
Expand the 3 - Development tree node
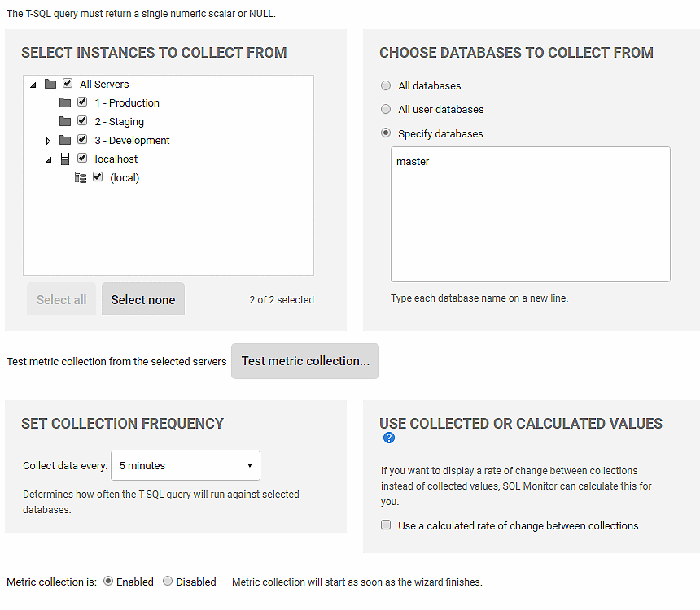48,141
